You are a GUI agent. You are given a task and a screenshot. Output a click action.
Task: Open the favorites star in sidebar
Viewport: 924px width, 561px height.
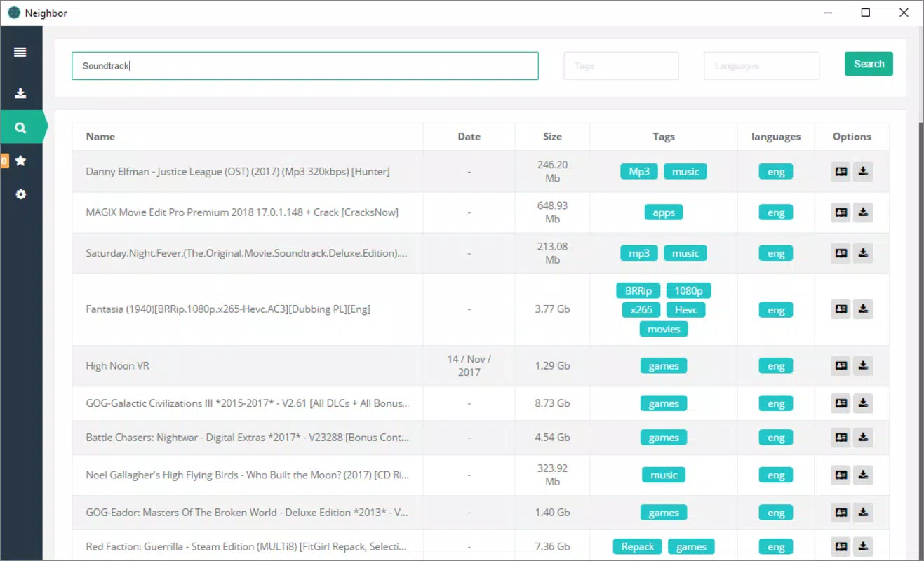pyautogui.click(x=20, y=161)
